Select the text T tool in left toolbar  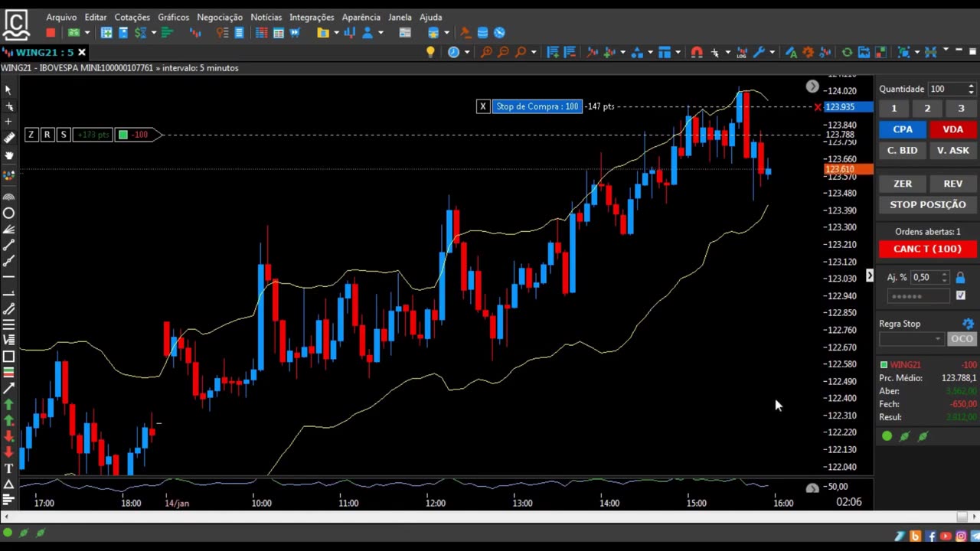coord(8,468)
